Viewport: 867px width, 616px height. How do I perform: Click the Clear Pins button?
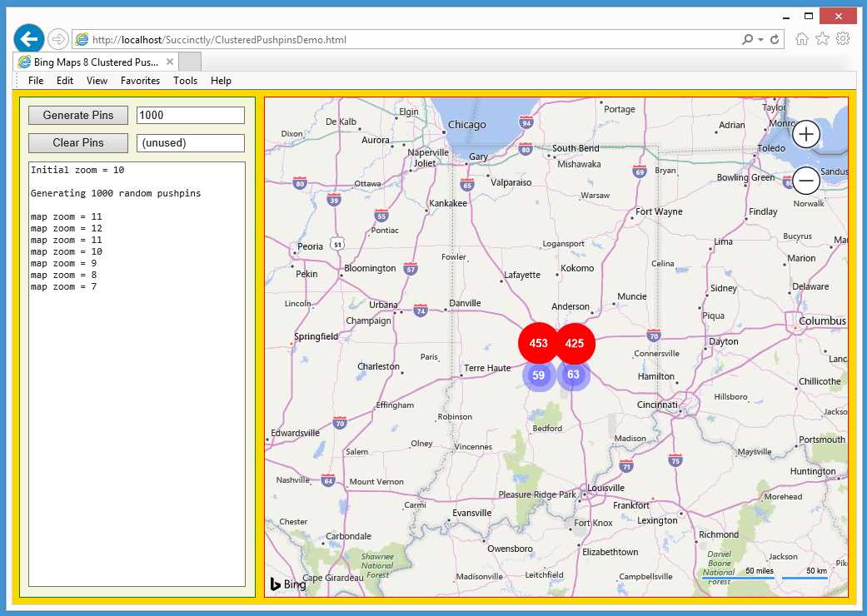pyautogui.click(x=78, y=143)
